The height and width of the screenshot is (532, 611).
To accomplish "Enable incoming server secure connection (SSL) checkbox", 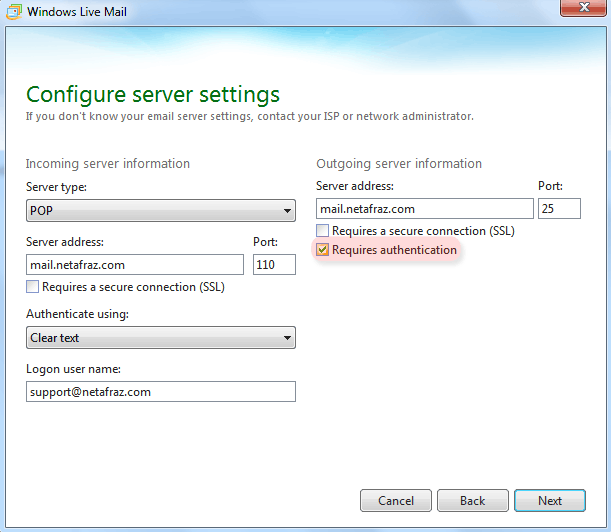I will pos(32,287).
